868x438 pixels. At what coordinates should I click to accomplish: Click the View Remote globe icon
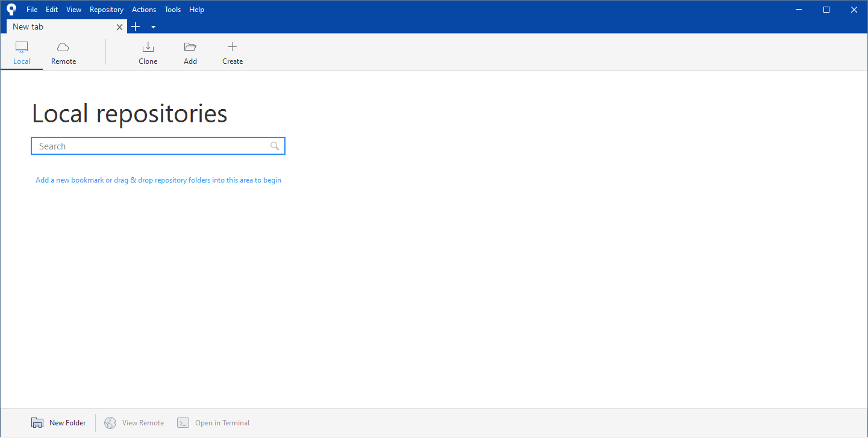[110, 422]
